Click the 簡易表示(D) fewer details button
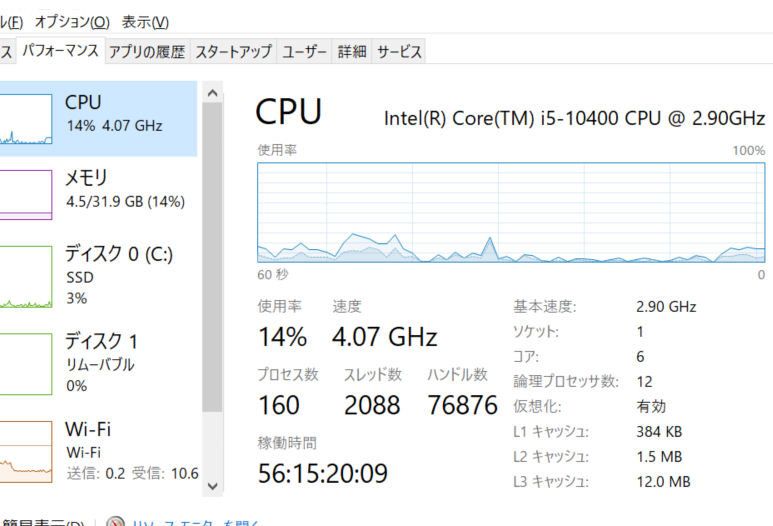773x526 pixels. 40,522
